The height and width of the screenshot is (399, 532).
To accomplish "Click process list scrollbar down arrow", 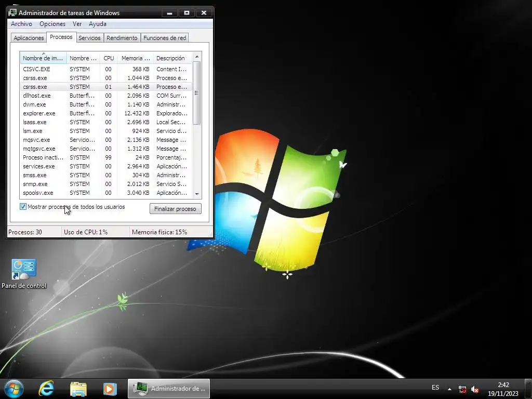I will click(197, 194).
